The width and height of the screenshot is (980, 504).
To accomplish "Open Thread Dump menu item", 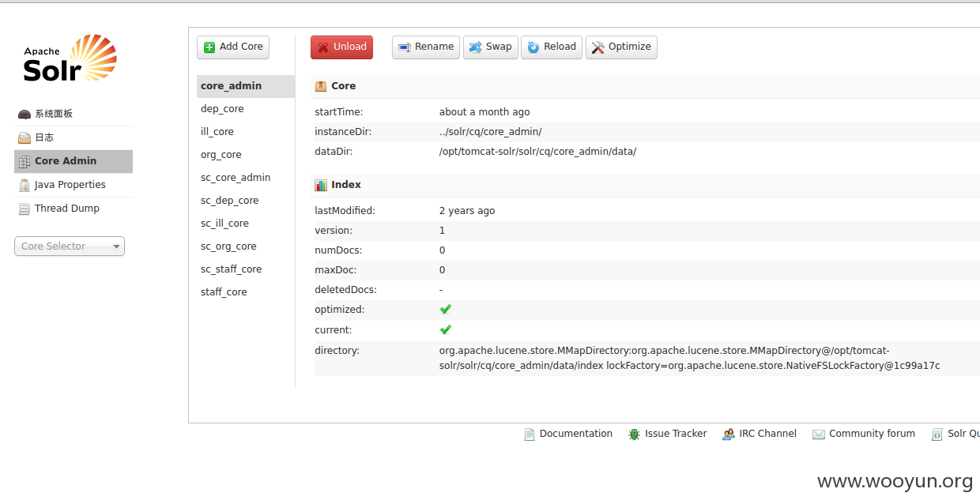I will click(73, 209).
